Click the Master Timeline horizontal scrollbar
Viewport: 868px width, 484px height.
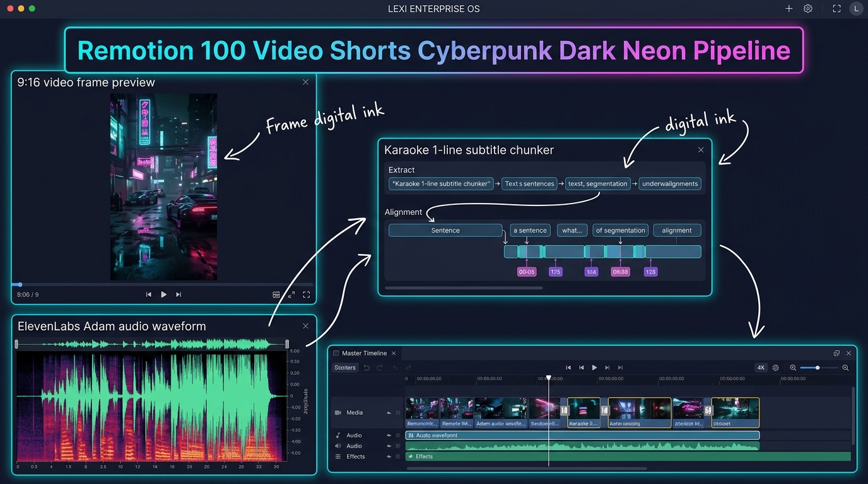pos(527,468)
